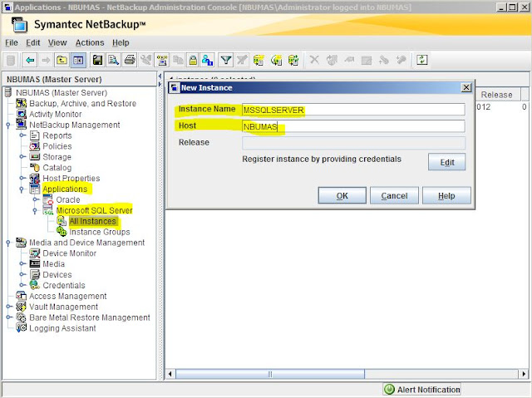This screenshot has width=532, height=398.
Task: Open the Edit menu
Action: coord(33,42)
